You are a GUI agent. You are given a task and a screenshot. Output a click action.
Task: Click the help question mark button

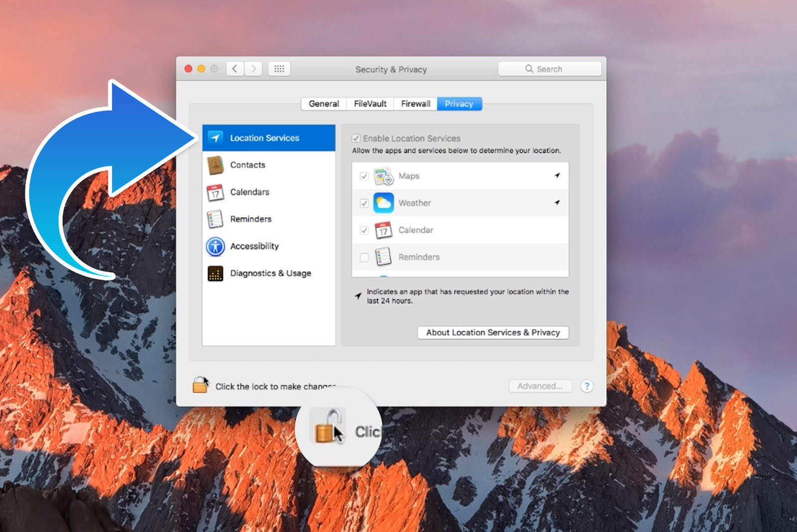(587, 386)
